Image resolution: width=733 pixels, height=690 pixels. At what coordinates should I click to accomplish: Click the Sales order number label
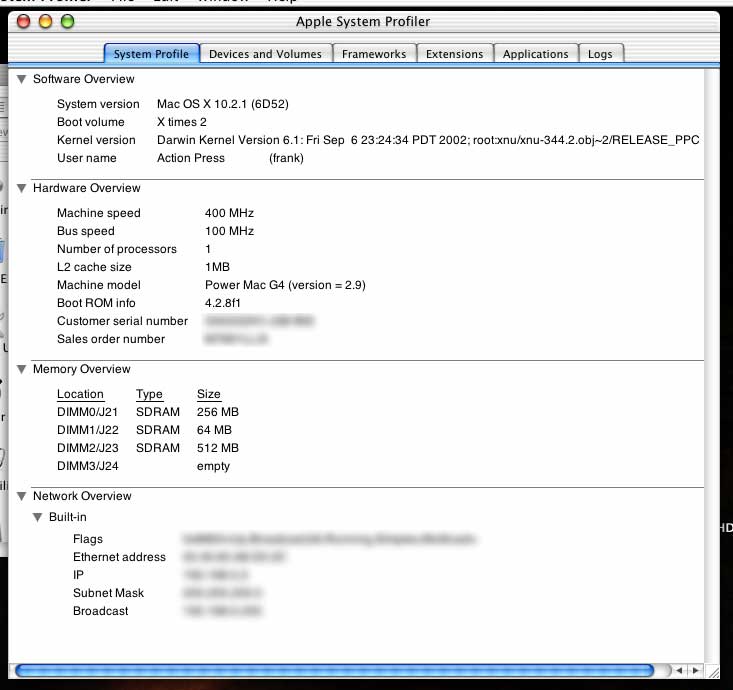coord(111,339)
